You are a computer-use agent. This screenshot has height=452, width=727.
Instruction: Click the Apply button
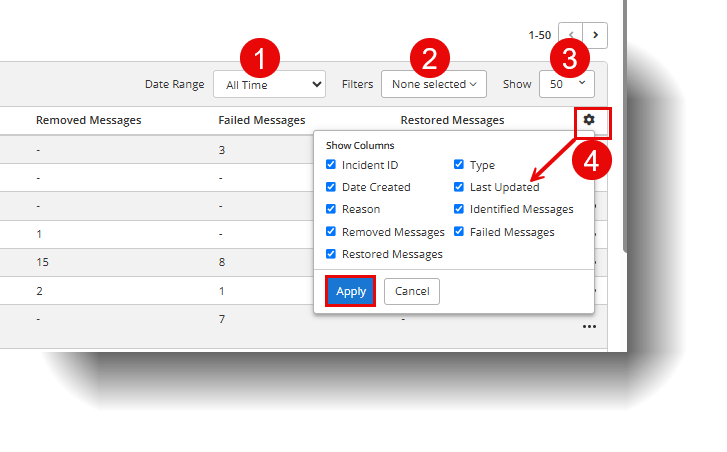[350, 291]
